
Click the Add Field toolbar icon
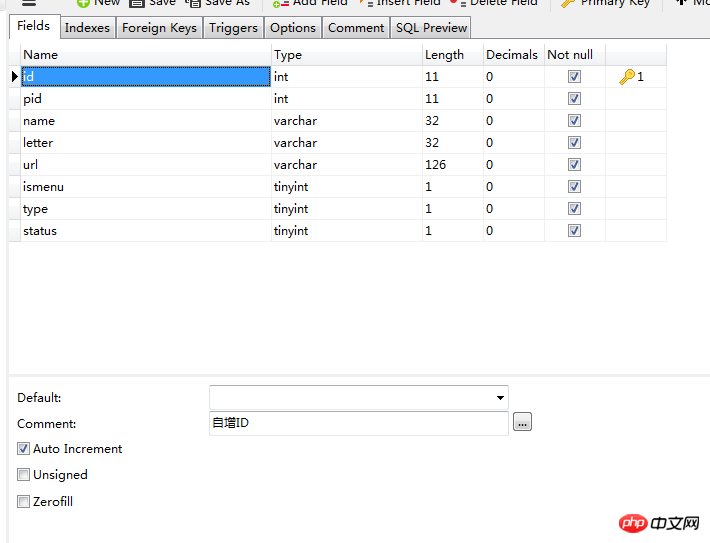(281, 4)
